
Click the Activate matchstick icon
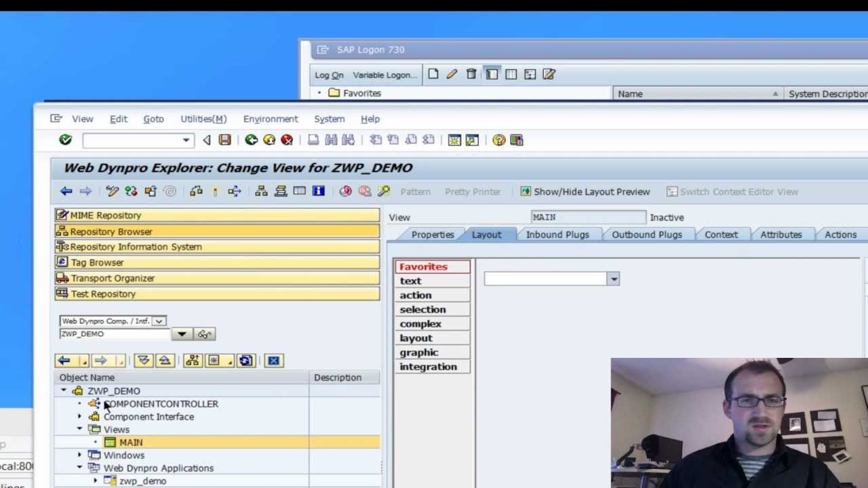pyautogui.click(x=215, y=191)
